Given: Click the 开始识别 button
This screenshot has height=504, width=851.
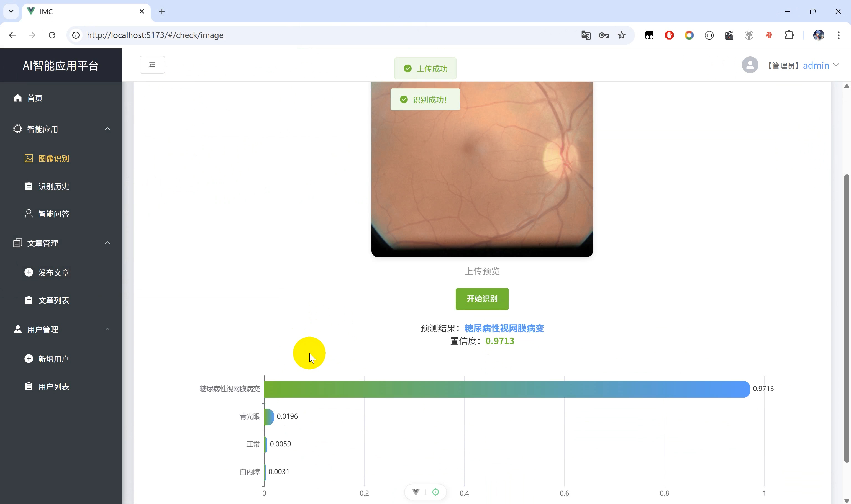Looking at the screenshot, I should click(482, 299).
